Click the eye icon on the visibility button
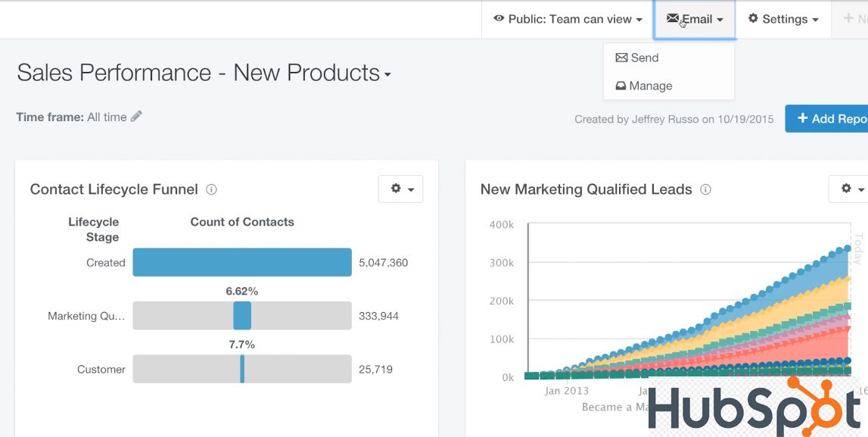The width and height of the screenshot is (868, 437). pos(498,19)
